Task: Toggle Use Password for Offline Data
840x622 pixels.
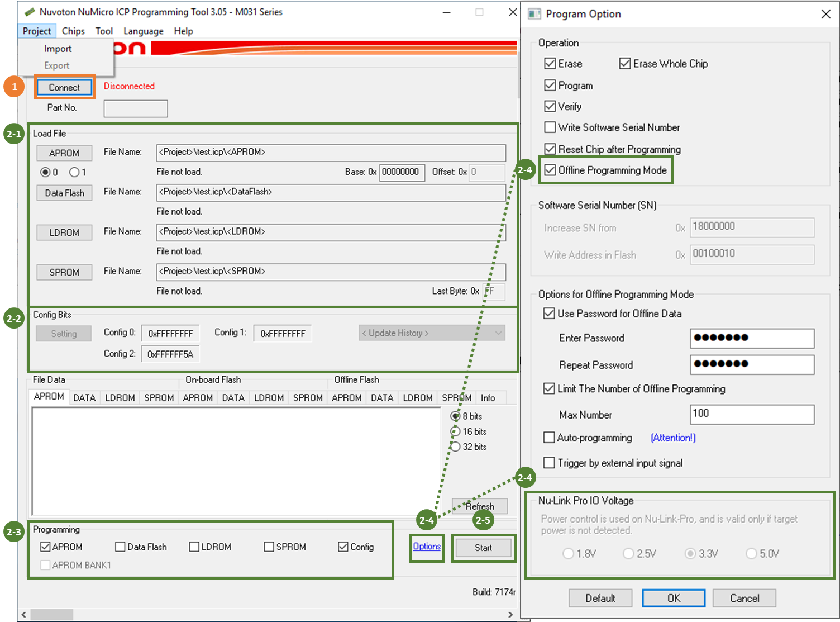Action: (549, 314)
